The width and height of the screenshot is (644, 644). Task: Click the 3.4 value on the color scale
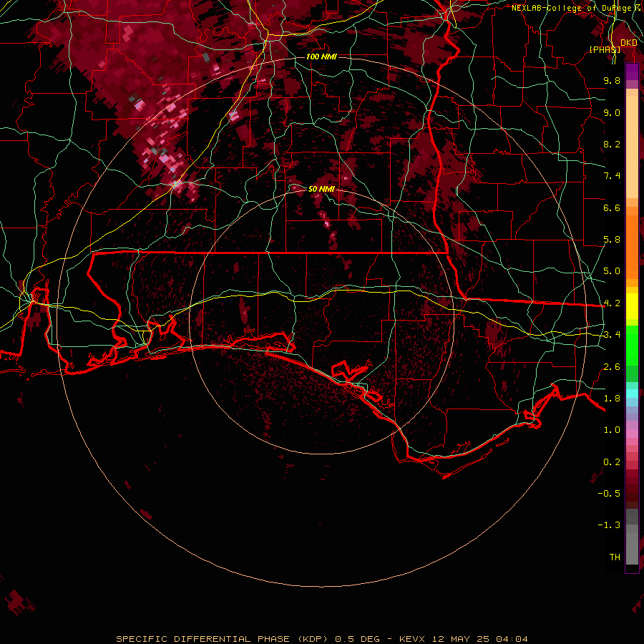(612, 335)
